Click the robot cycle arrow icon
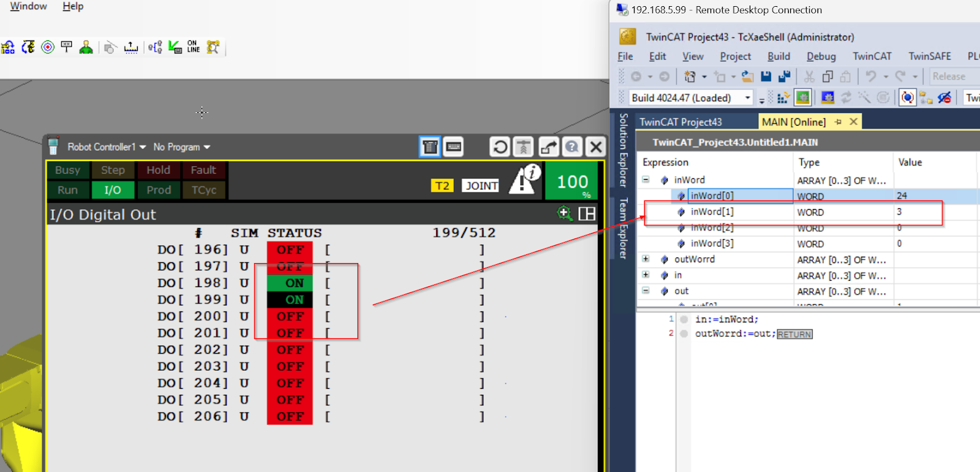 pyautogui.click(x=28, y=47)
